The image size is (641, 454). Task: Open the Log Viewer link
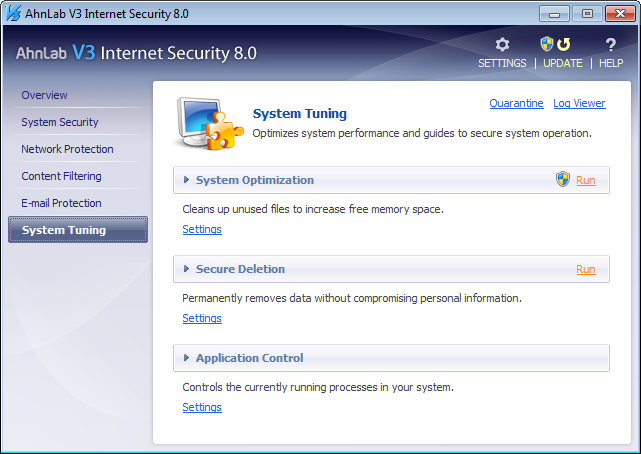579,103
